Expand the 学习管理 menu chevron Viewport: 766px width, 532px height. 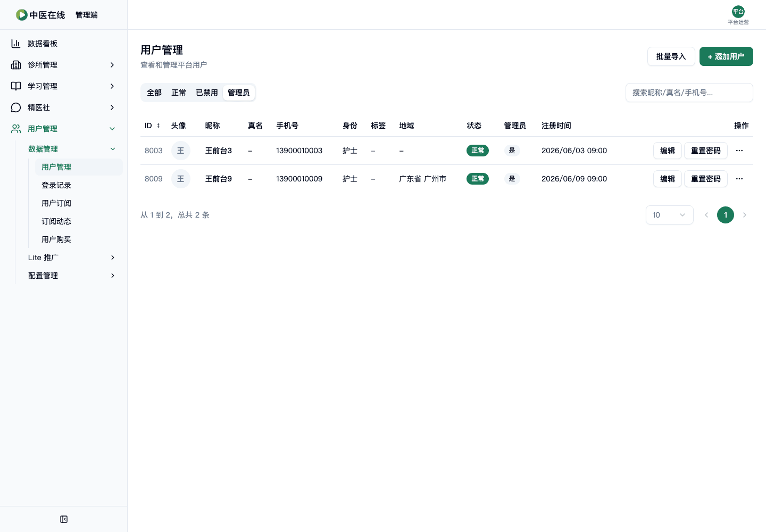coord(112,86)
